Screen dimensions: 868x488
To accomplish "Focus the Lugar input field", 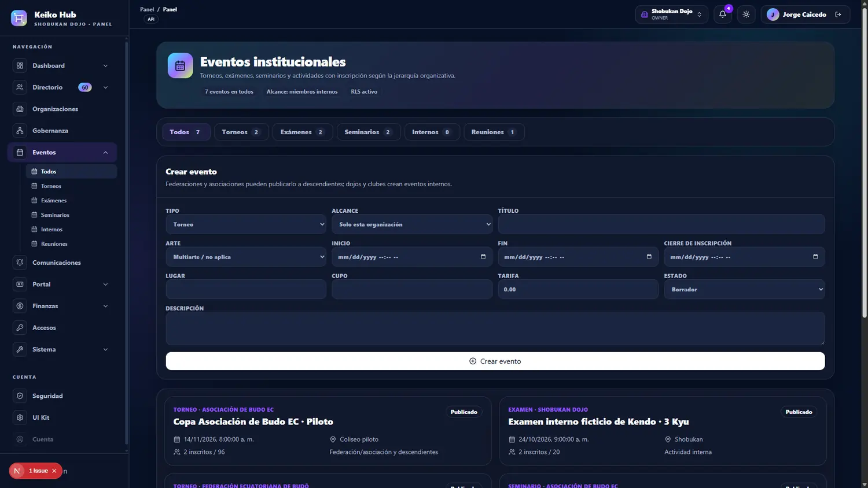I will coord(246,289).
